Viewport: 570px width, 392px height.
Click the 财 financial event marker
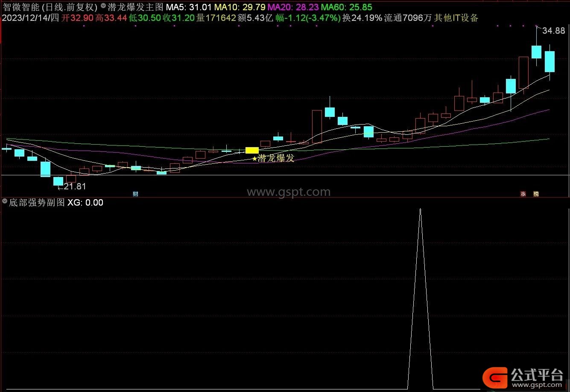coord(135,194)
